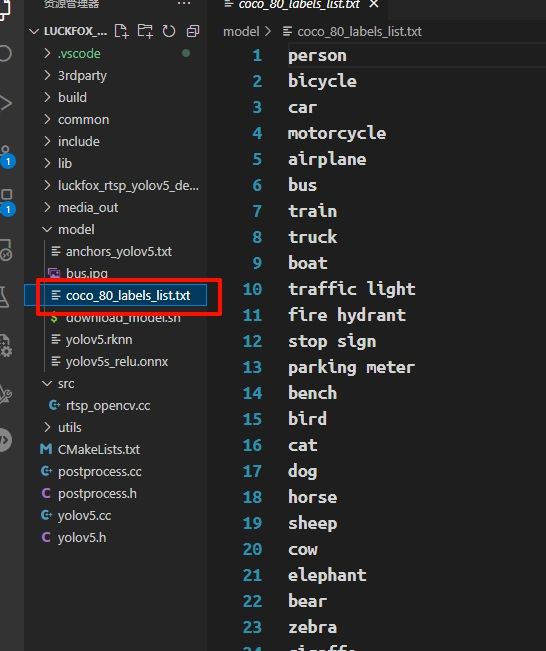Open explorer more actions ellipsis menu
The height and width of the screenshot is (651, 546).
click(184, 4)
